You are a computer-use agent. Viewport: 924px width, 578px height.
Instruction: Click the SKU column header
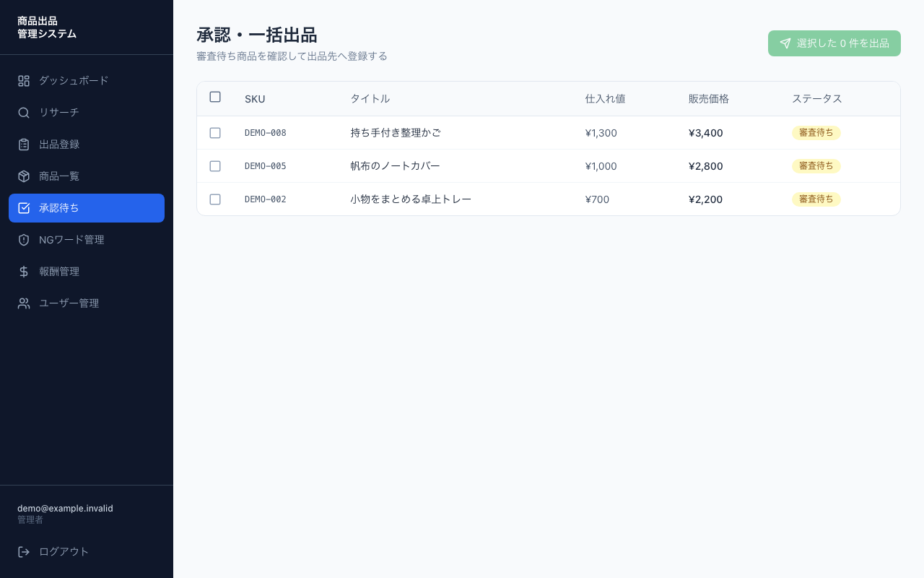point(255,99)
